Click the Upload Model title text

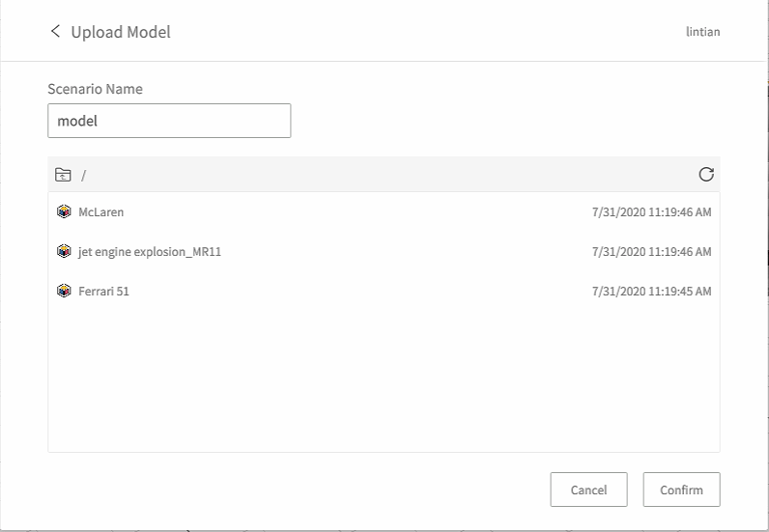(x=121, y=32)
